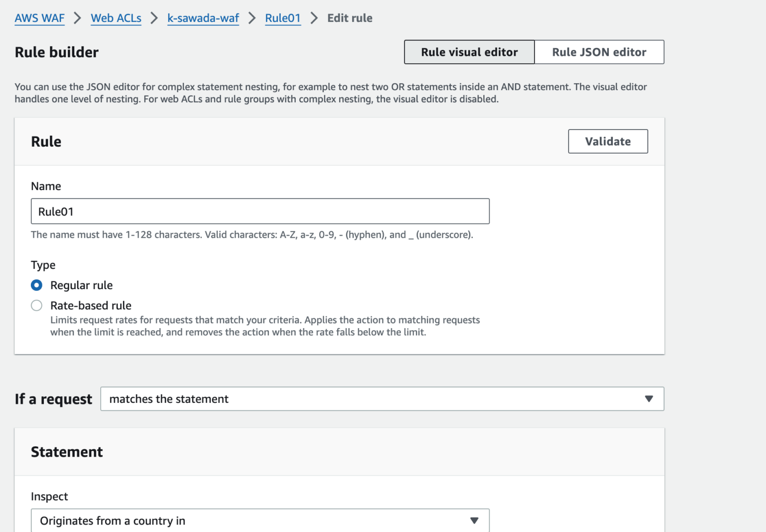Click the Edit rule breadcrumb label
The height and width of the screenshot is (532, 766).
[350, 18]
